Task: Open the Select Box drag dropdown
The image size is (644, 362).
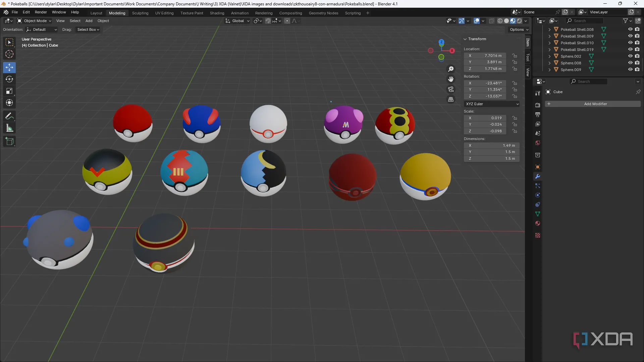Action: pyautogui.click(x=88, y=29)
